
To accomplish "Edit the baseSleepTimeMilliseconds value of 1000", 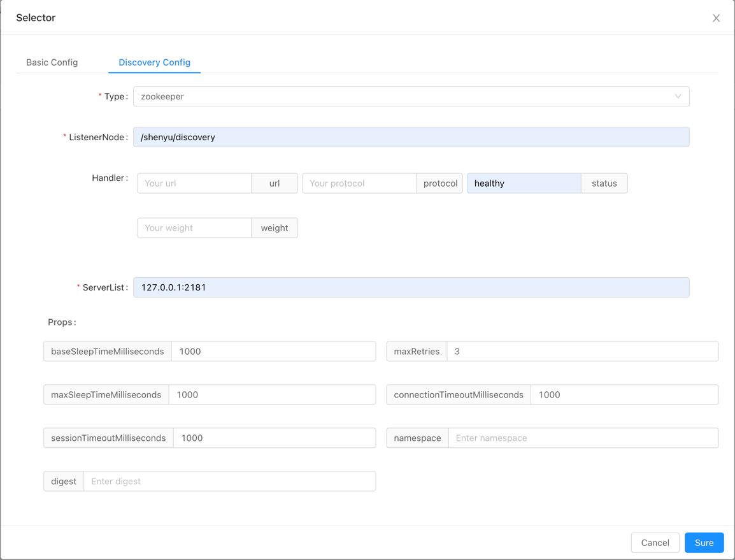I will click(274, 351).
